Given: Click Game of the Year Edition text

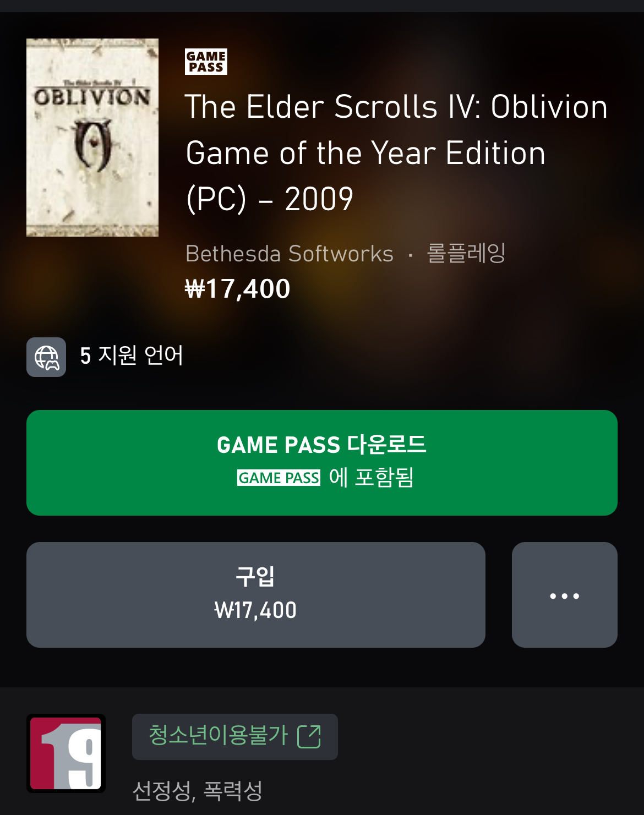Looking at the screenshot, I should tap(365, 152).
